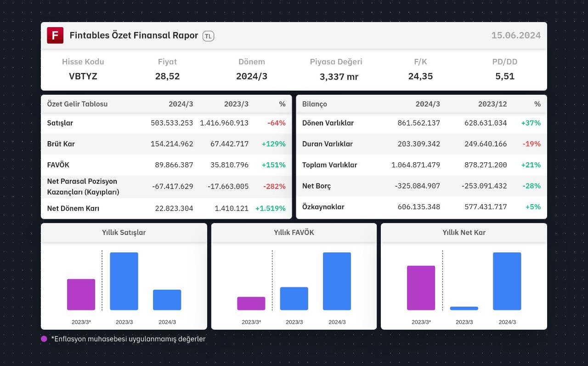Viewport: 588px width, 366px height.
Task: Click the purple 2023/3* bar in Yıllık FAVÖK
Action: tap(251, 303)
